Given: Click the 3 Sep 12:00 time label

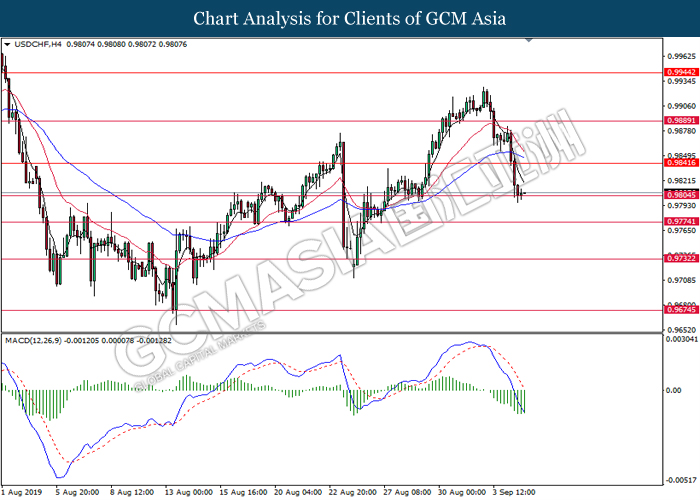Looking at the screenshot, I should [x=514, y=492].
